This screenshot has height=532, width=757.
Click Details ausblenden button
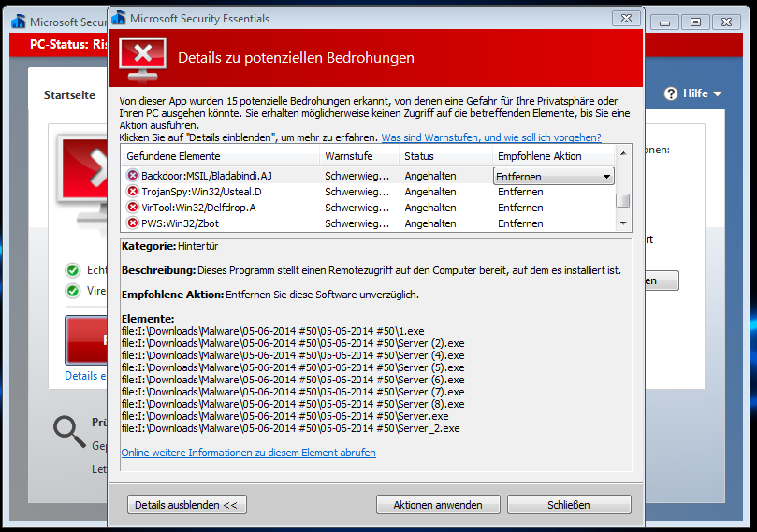pos(187,505)
